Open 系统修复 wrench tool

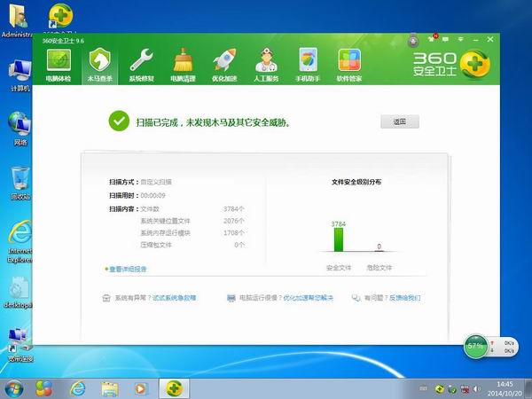(142, 66)
